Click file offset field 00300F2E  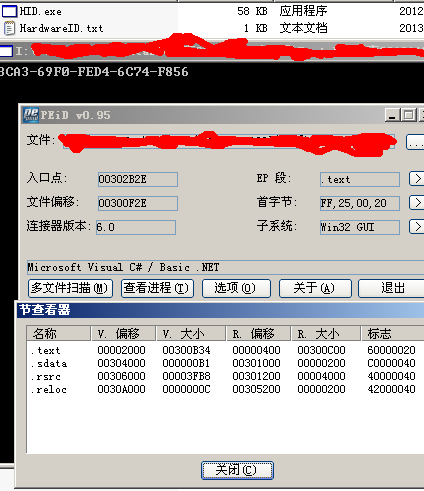click(138, 203)
